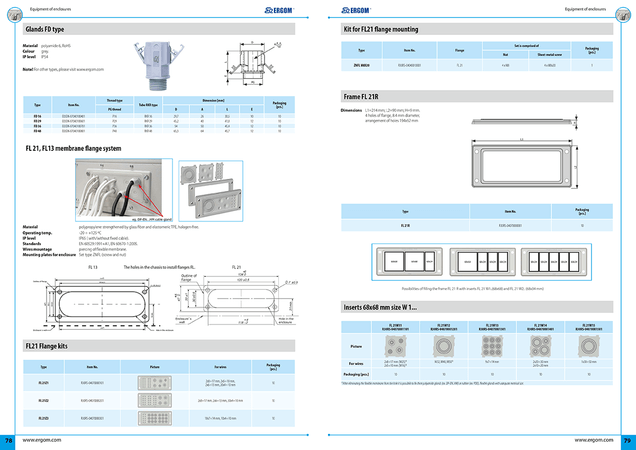Click the 'Picture' row label in inserts table

coord(356,347)
